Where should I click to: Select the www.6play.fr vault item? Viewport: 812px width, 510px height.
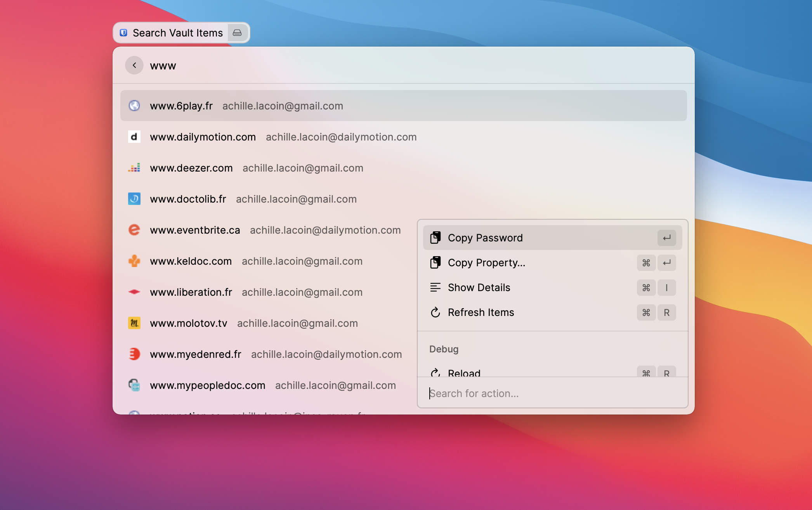click(181, 106)
